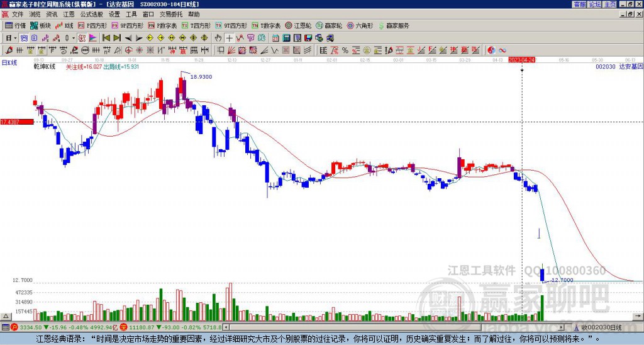Jump to the last bar arrow icon

(x=117, y=38)
